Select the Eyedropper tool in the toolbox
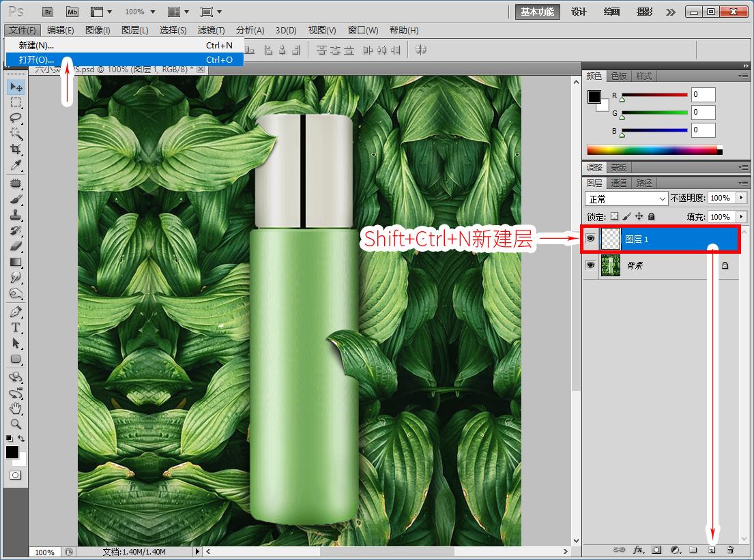 (16, 166)
